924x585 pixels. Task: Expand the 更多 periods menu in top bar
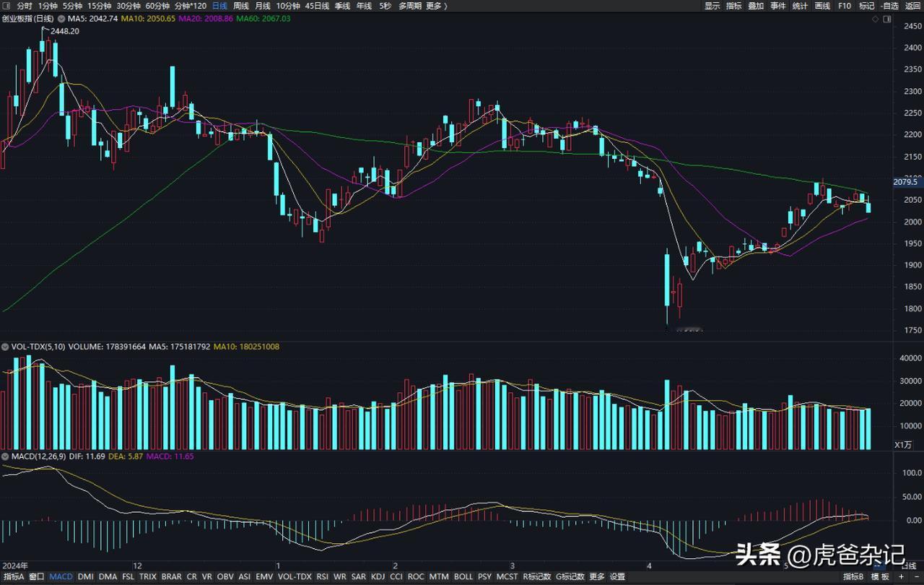(x=436, y=6)
